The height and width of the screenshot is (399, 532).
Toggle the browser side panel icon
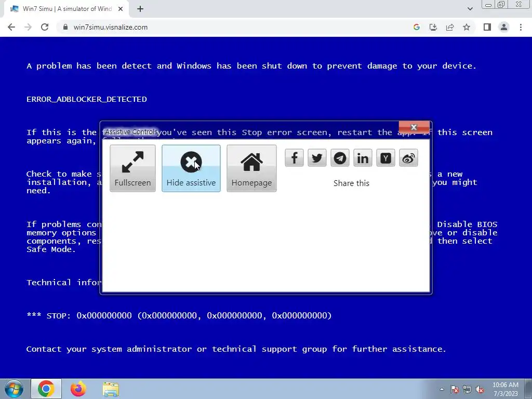tap(487, 27)
